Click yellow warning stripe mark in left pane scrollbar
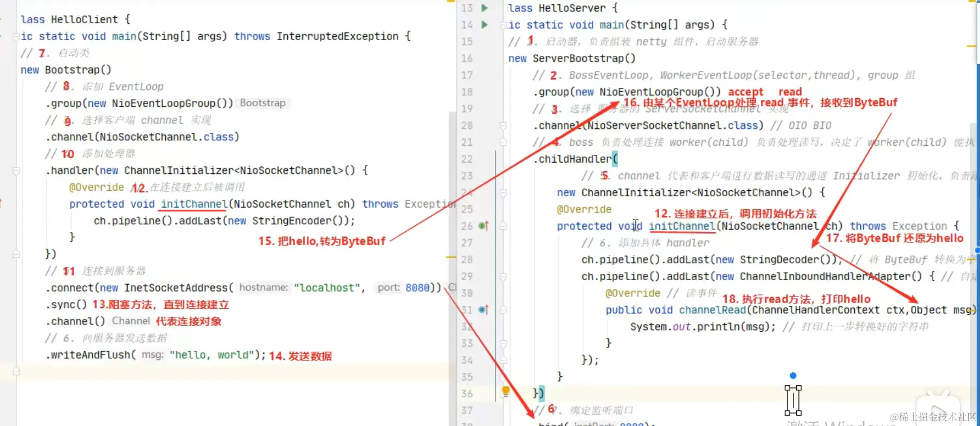The width and height of the screenshot is (980, 426). [x=451, y=257]
